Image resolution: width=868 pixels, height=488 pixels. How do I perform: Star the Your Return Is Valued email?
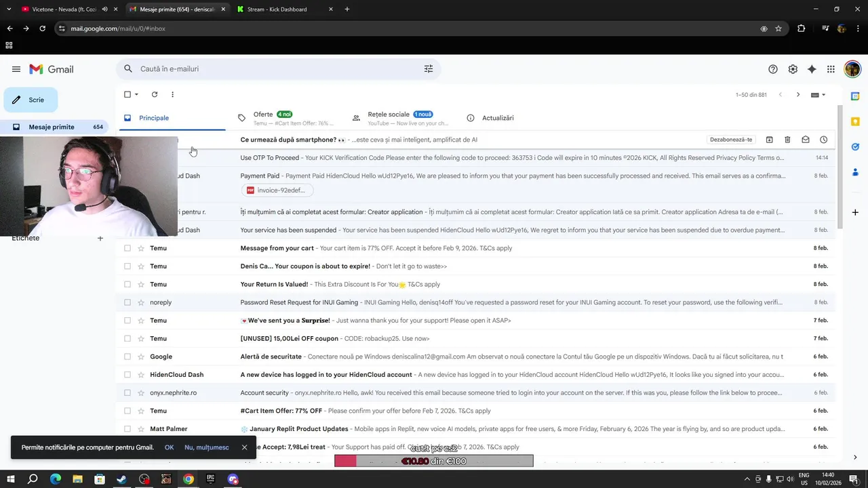(141, 285)
